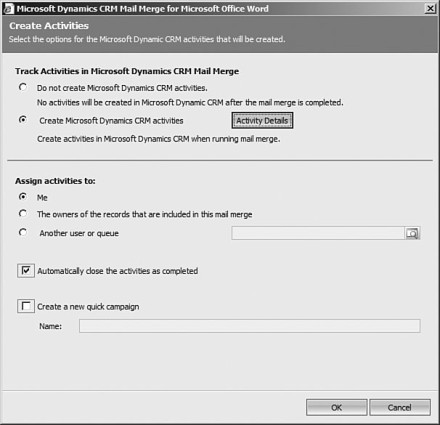Click the Mail Merge title bar icon
This screenshot has width=440, height=425.
point(8,9)
